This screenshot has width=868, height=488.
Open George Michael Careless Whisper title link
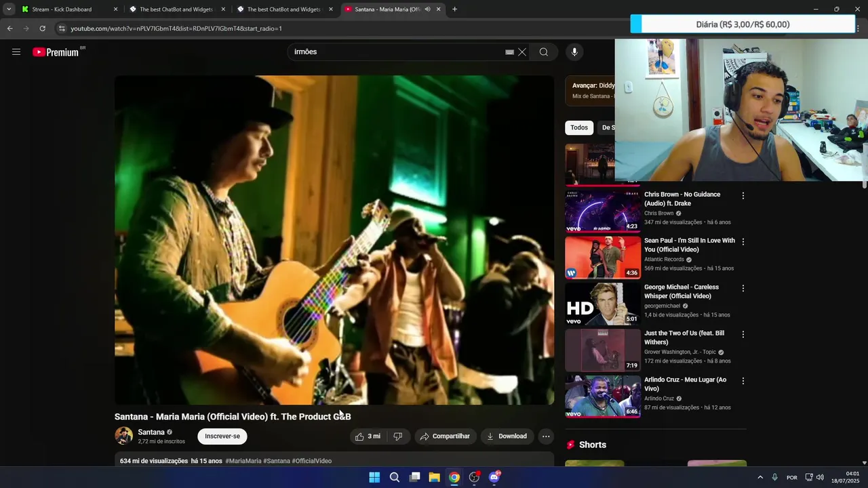(x=682, y=291)
